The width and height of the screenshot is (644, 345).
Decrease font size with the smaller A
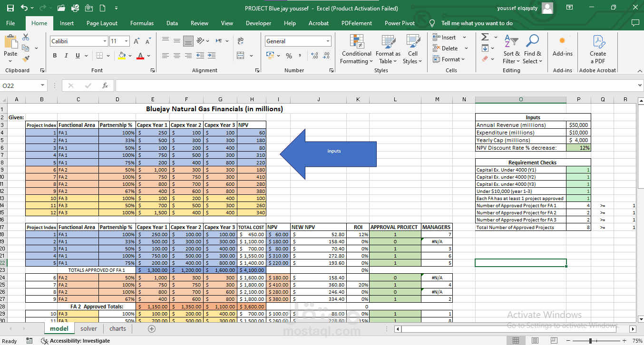click(x=148, y=41)
